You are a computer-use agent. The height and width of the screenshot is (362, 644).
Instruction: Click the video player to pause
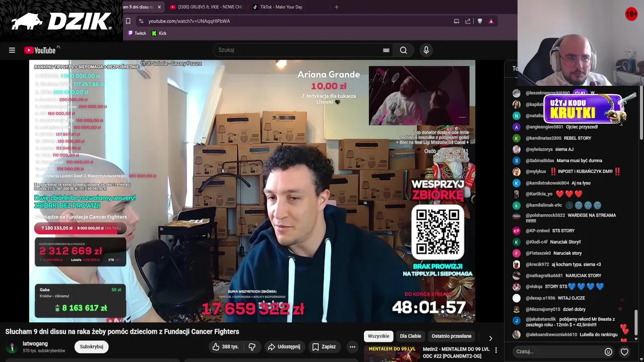(252, 191)
